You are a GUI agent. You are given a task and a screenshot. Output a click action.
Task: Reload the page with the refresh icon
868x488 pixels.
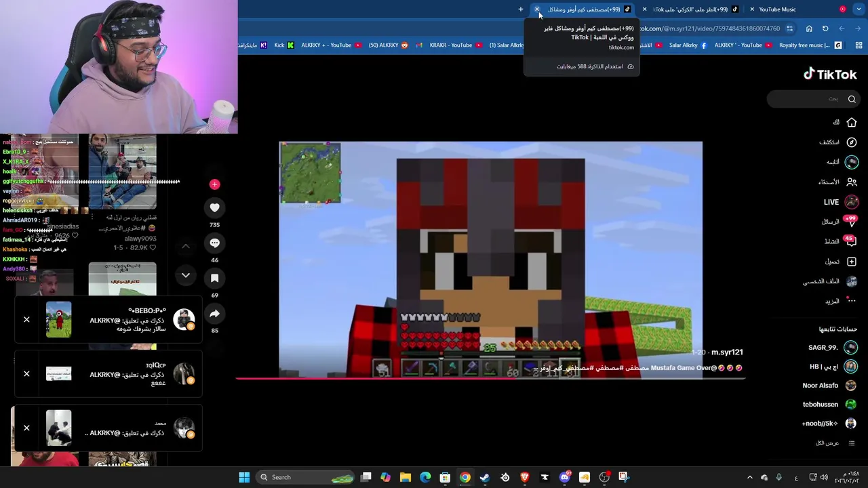(x=825, y=28)
